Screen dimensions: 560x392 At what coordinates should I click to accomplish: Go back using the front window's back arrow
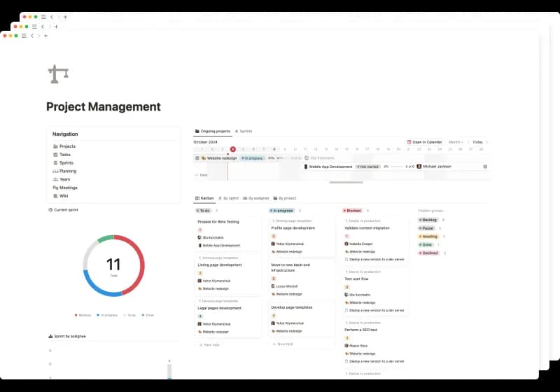[x=33, y=36]
